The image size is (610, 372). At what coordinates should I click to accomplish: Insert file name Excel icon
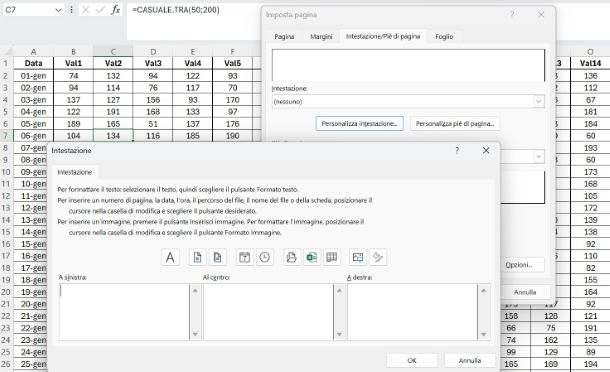click(x=312, y=257)
